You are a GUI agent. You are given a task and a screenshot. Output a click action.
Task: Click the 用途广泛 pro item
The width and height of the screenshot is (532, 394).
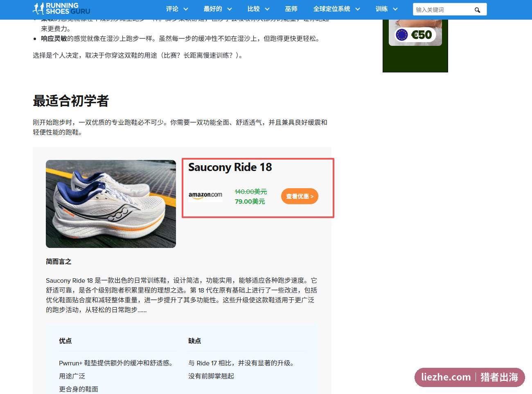(72, 376)
